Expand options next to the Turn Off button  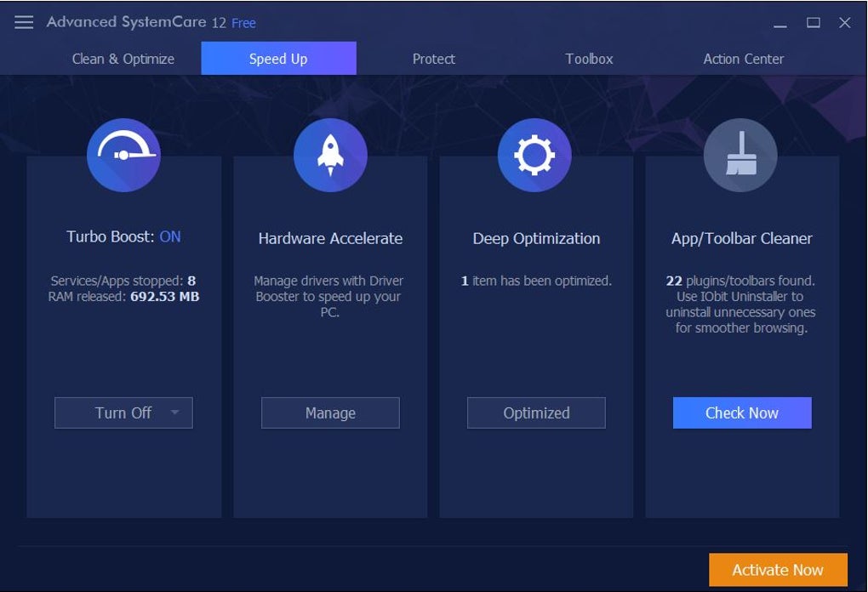pos(174,413)
